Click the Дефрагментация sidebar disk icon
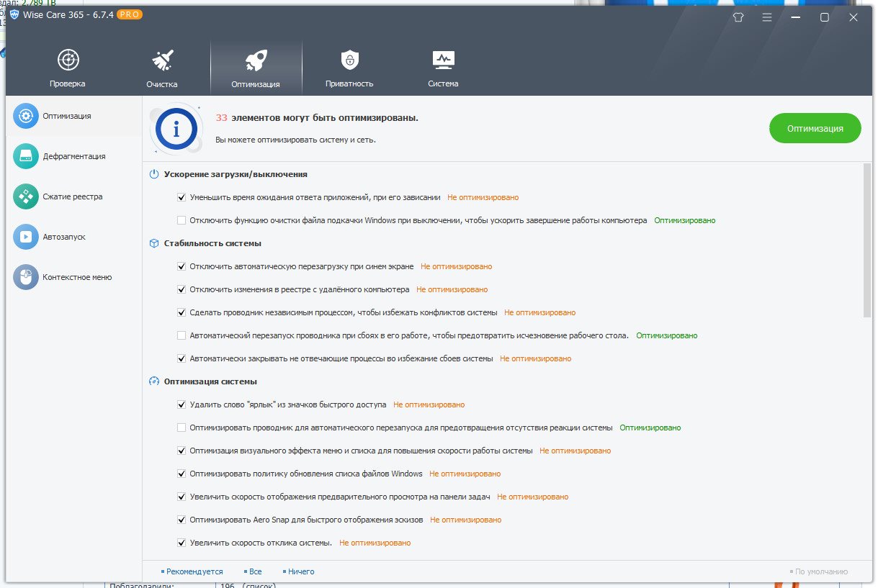This screenshot has width=878, height=588. click(26, 156)
